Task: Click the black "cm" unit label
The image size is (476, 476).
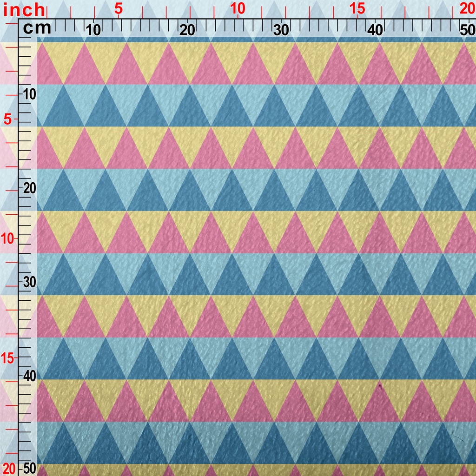Action: pos(37,28)
